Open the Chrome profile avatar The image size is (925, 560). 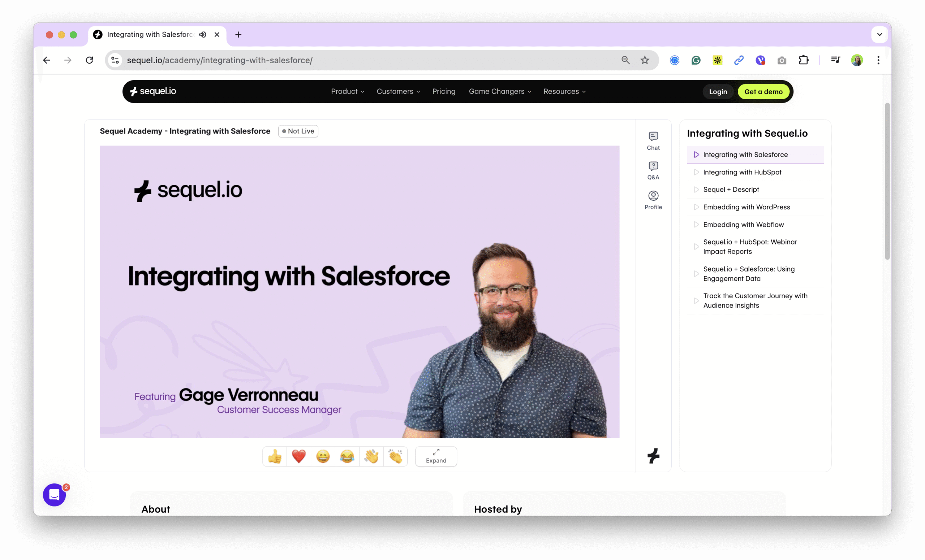(x=857, y=60)
